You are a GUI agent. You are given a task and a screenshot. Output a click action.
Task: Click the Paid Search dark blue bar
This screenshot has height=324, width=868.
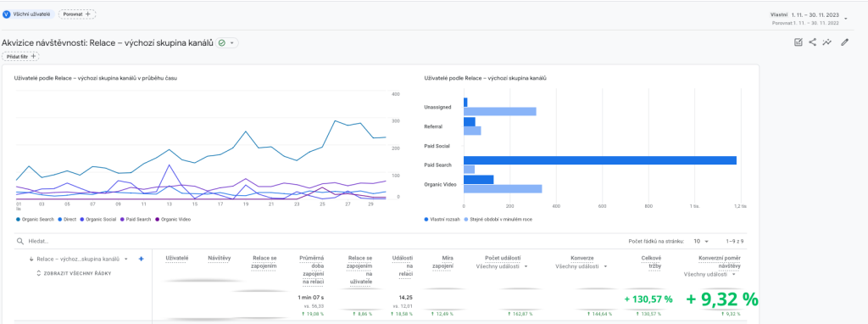click(600, 160)
